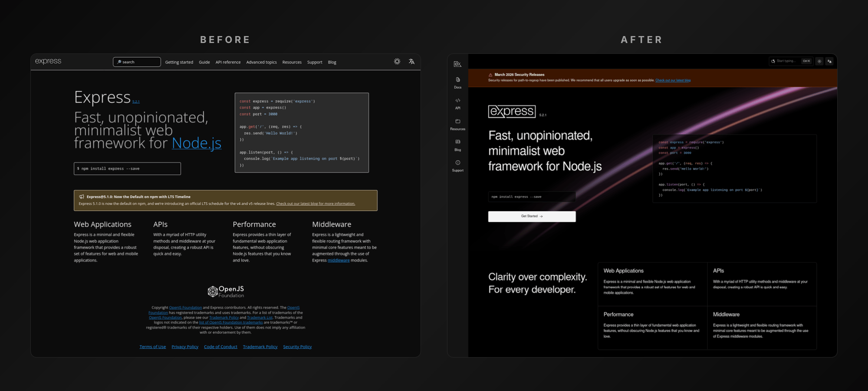This screenshot has height=391, width=868.
Task: Click the code sample block in Before
Action: click(302, 133)
